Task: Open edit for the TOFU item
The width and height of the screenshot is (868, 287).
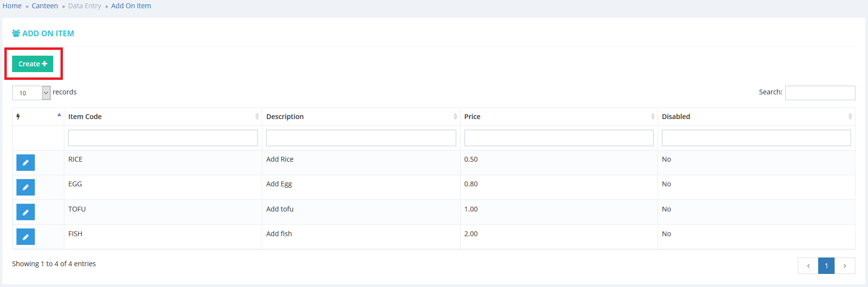Action: pyautogui.click(x=26, y=212)
